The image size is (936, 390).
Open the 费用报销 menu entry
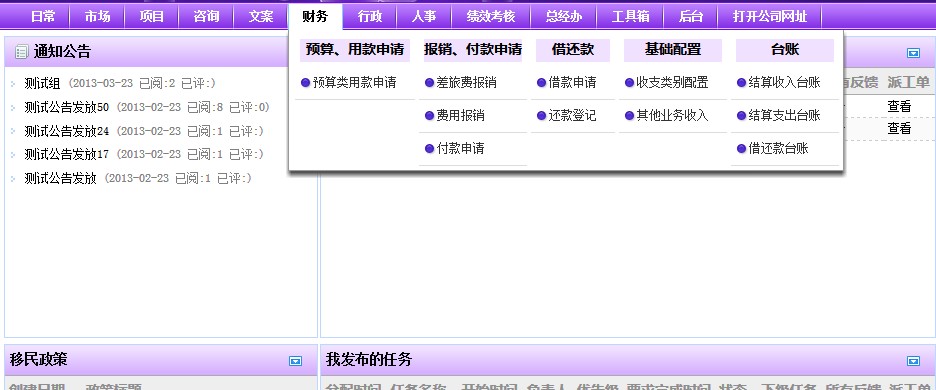[460, 116]
